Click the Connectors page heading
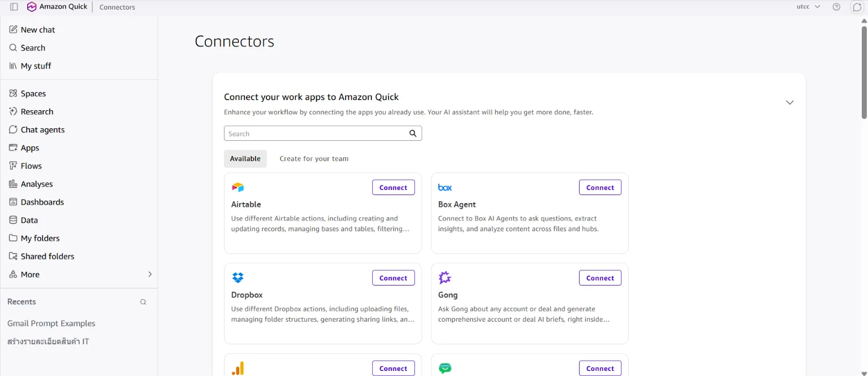Image resolution: width=868 pixels, height=376 pixels. [235, 41]
